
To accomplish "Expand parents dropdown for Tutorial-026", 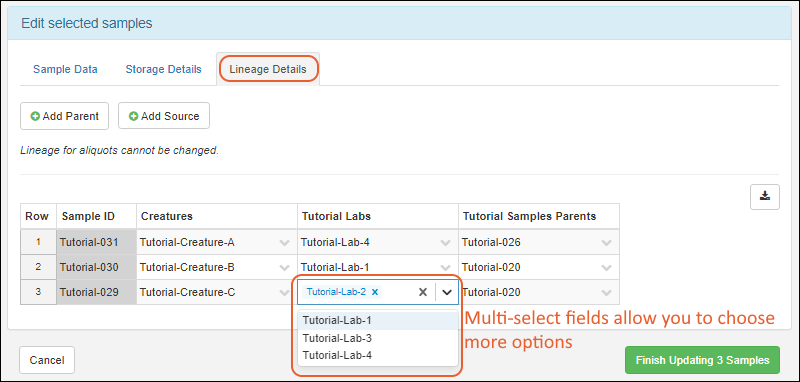I will (606, 243).
